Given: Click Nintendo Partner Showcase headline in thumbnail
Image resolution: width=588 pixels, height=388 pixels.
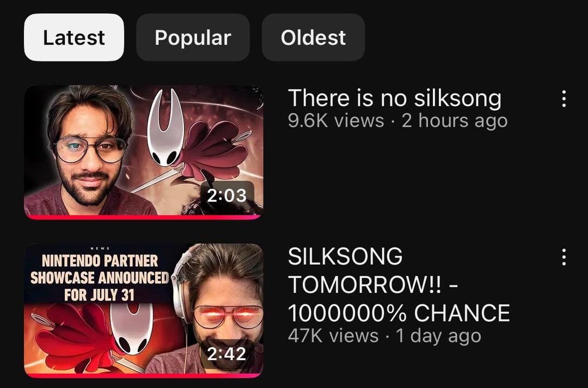Looking at the screenshot, I should pos(100,278).
